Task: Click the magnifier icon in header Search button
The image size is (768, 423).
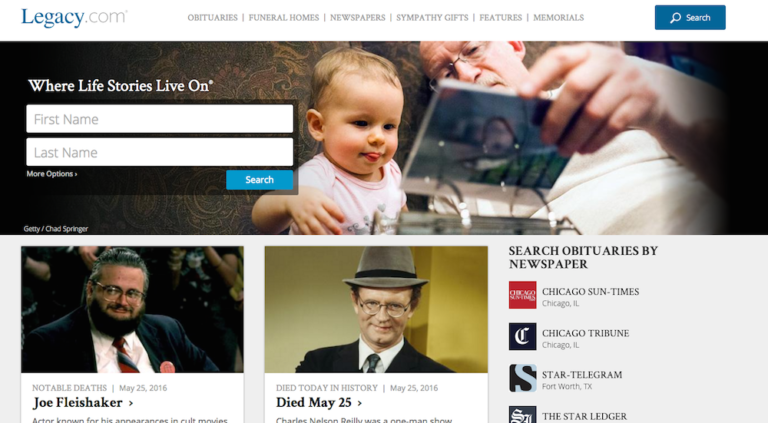Action: [675, 18]
